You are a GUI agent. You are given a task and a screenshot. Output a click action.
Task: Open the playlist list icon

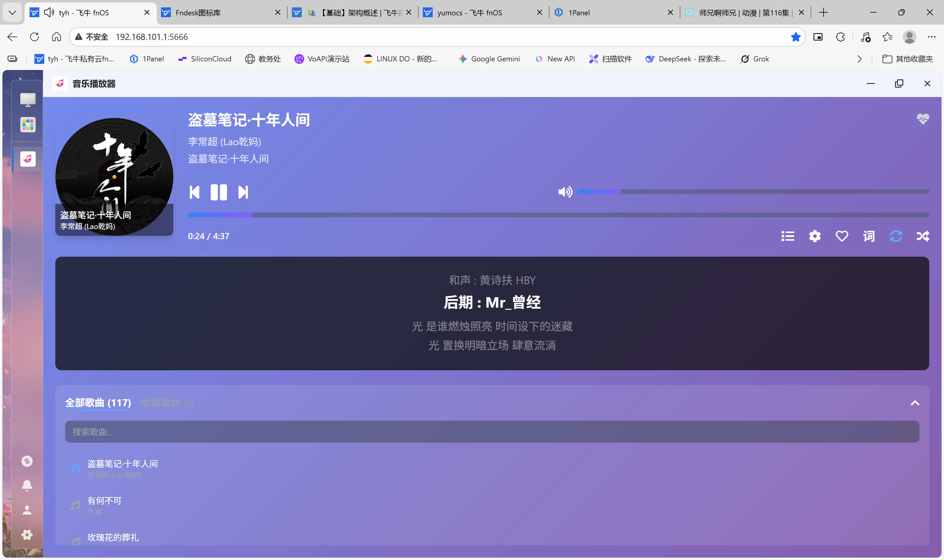pos(788,236)
